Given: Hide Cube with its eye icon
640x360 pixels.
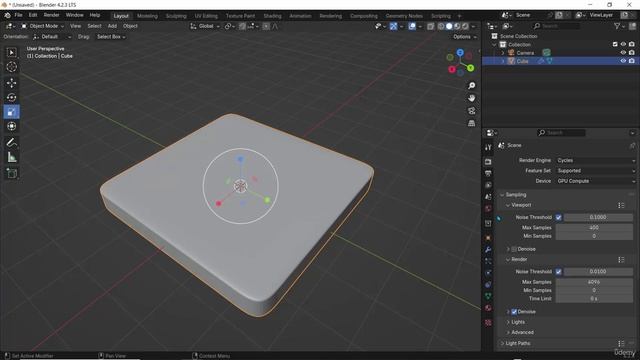Looking at the screenshot, I should [623, 61].
